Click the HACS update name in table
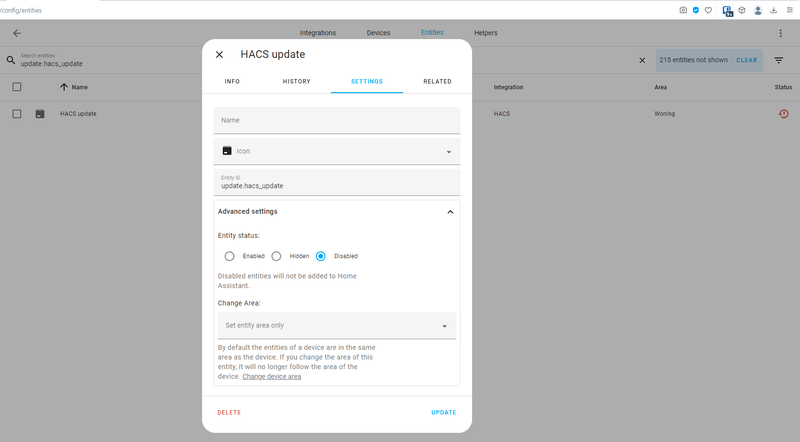Viewport: 800px width, 442px height. coord(78,114)
